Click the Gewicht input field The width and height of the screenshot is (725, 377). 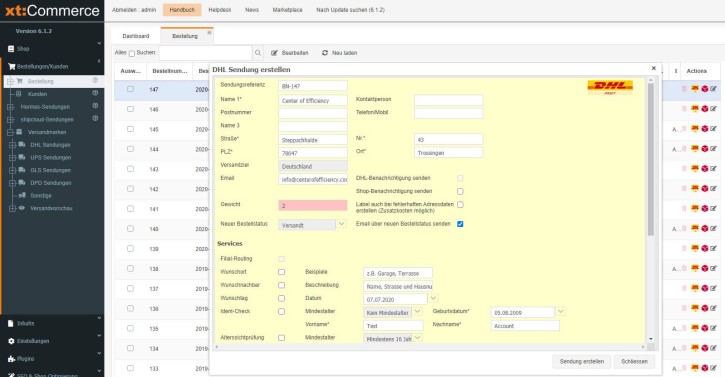313,205
